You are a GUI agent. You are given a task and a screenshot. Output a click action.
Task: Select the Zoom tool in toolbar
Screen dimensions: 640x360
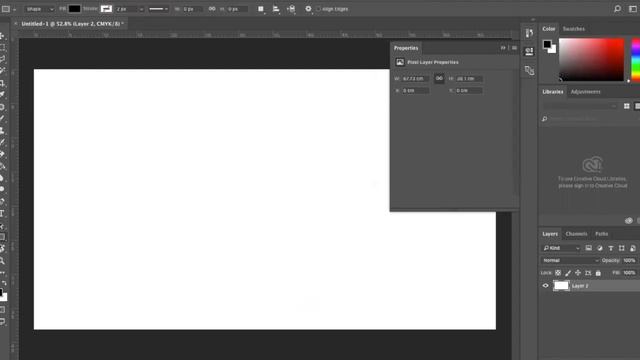(2, 261)
